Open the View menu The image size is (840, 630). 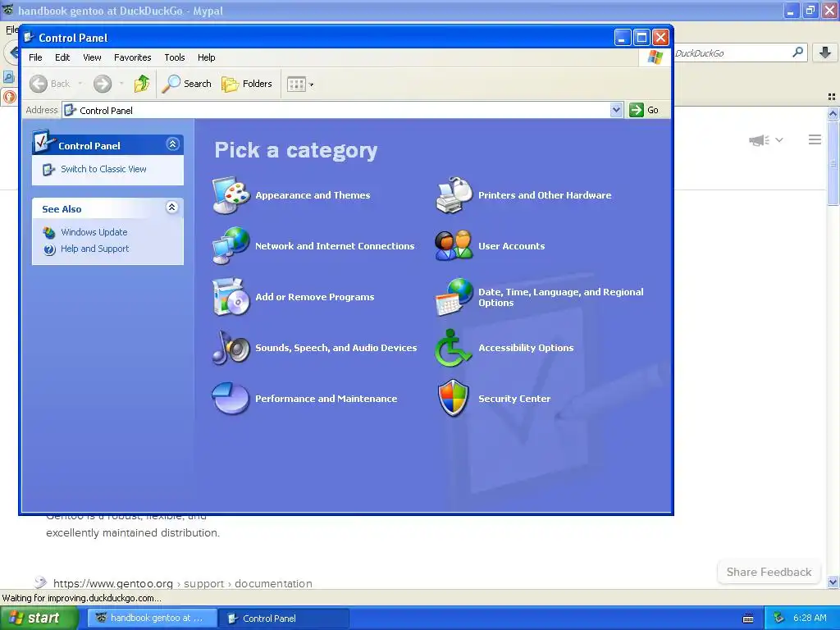coord(92,57)
